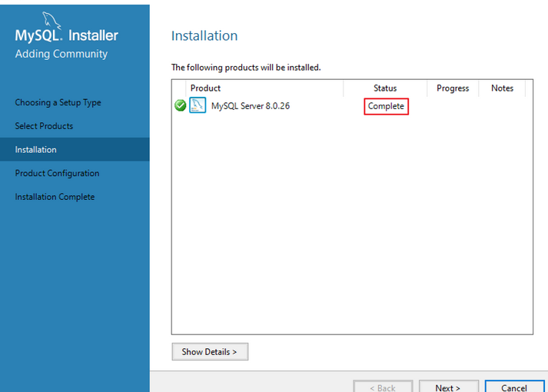Click the MySQL dolphin logo
The image size is (548, 392).
51,20
